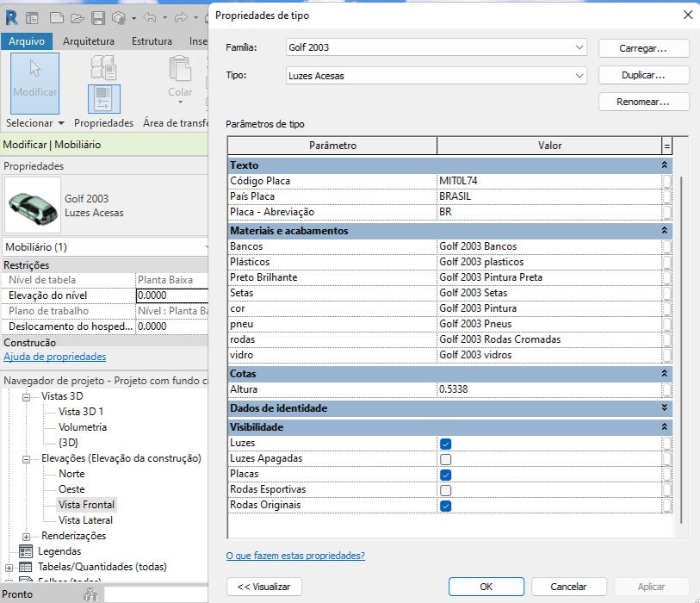Save project with floppy disk icon
The image size is (700, 603).
coord(98,18)
